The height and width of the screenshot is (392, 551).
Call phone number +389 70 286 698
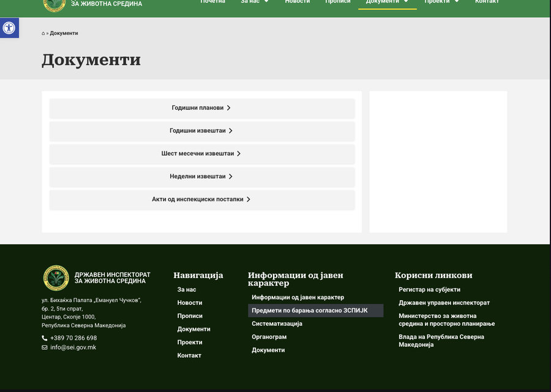click(x=73, y=338)
